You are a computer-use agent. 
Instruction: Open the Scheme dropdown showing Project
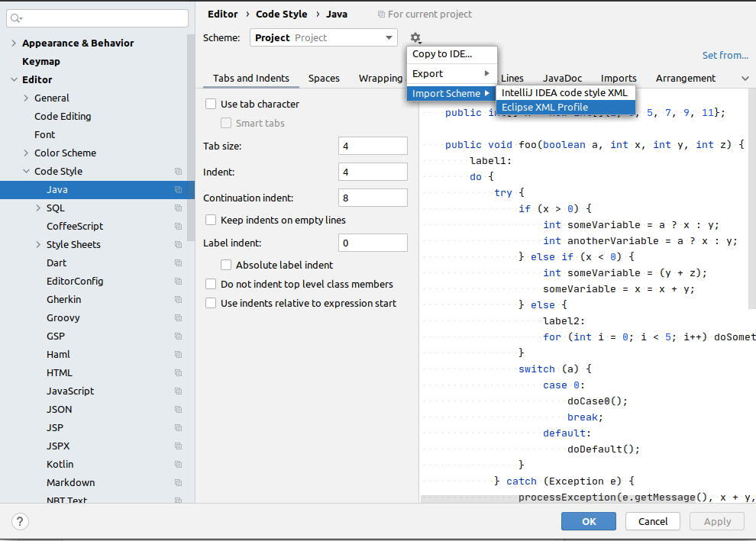pos(324,37)
